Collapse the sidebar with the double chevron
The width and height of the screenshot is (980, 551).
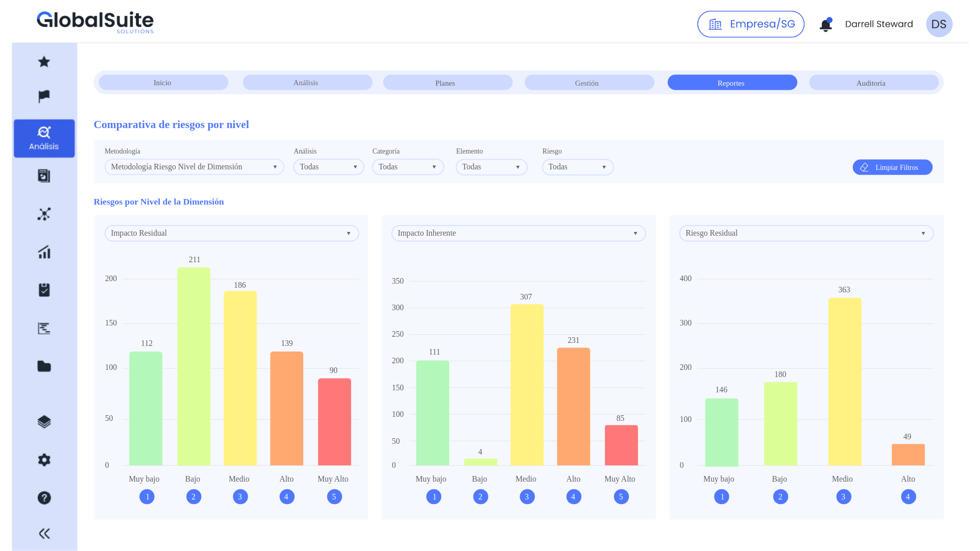[44, 533]
